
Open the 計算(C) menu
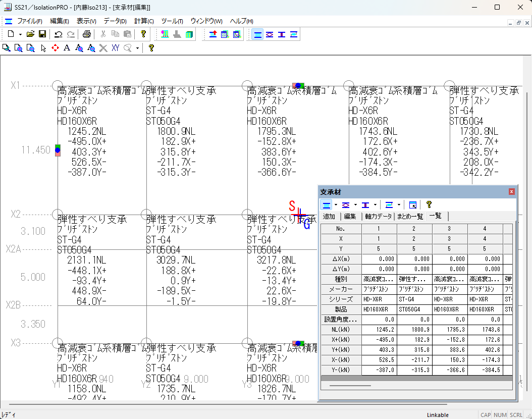pos(144,21)
